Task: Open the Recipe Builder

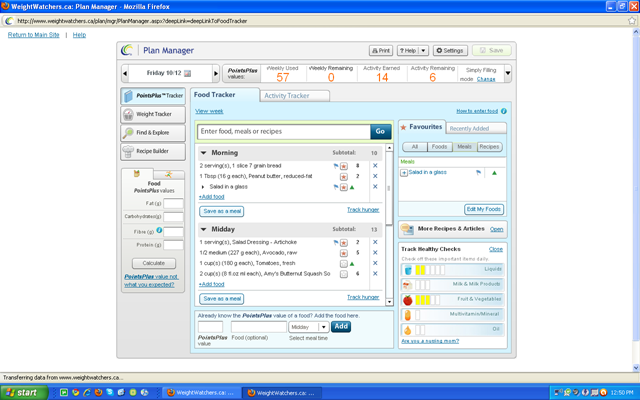Action: coord(153,151)
